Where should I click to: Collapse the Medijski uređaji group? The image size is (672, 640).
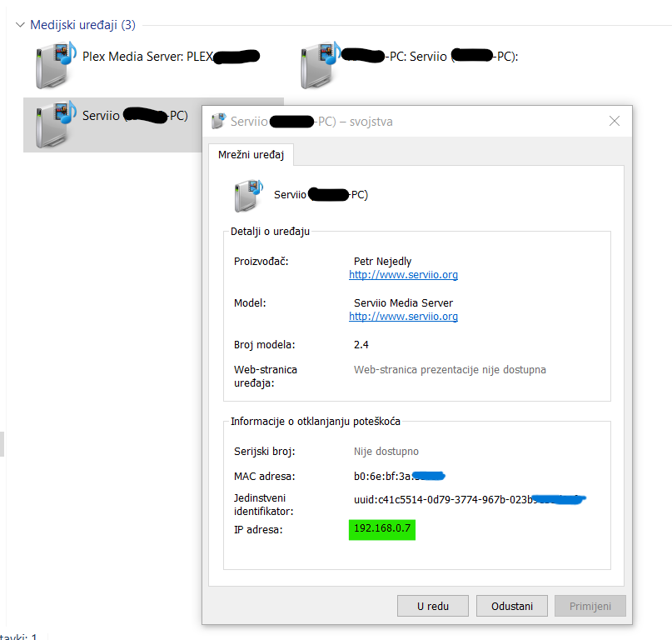point(20,25)
